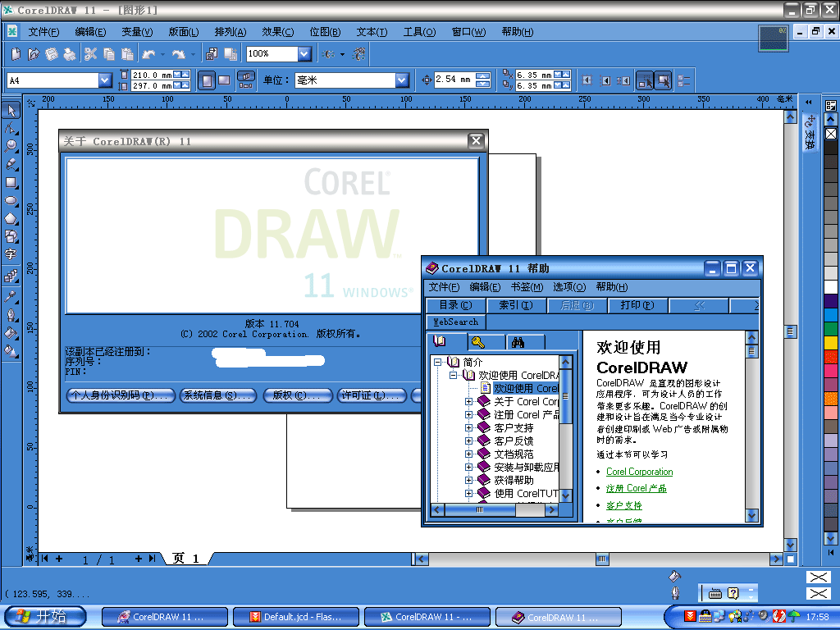840x630 pixels.
Task: Click the Undo arrow icon
Action: 148,53
